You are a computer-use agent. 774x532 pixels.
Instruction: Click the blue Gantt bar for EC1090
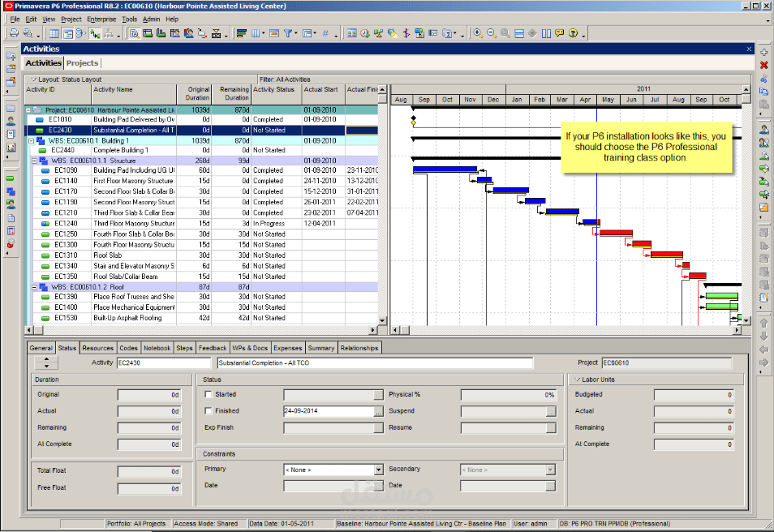(445, 169)
